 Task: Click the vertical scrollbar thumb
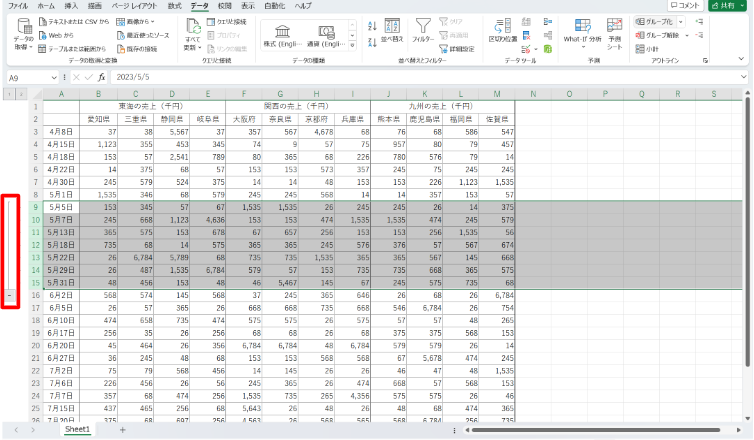[x=747, y=231]
